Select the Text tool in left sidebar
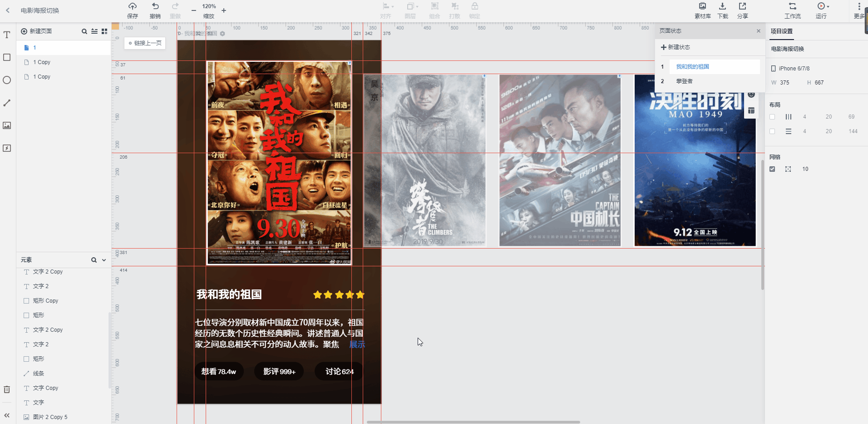Viewport: 868px width, 424px height. click(x=7, y=35)
